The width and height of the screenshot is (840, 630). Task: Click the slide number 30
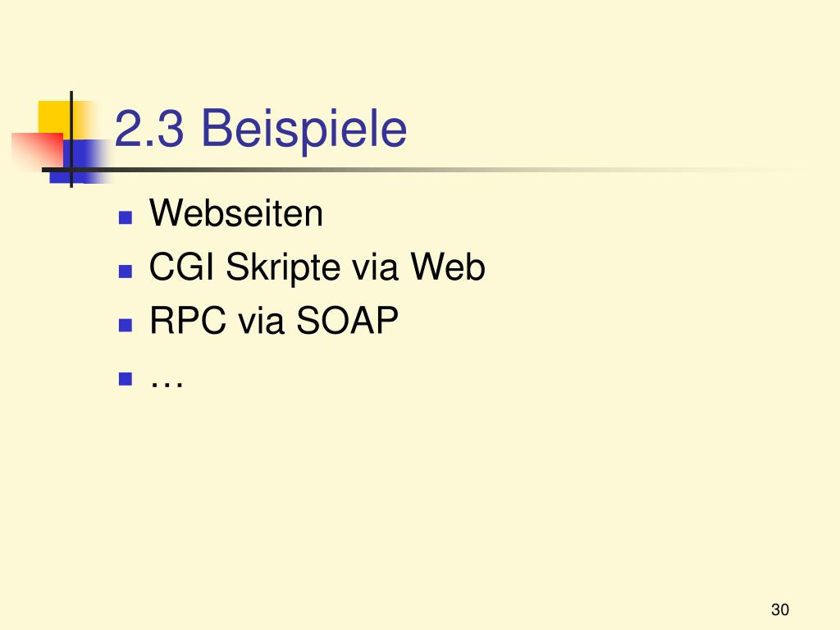tap(779, 609)
